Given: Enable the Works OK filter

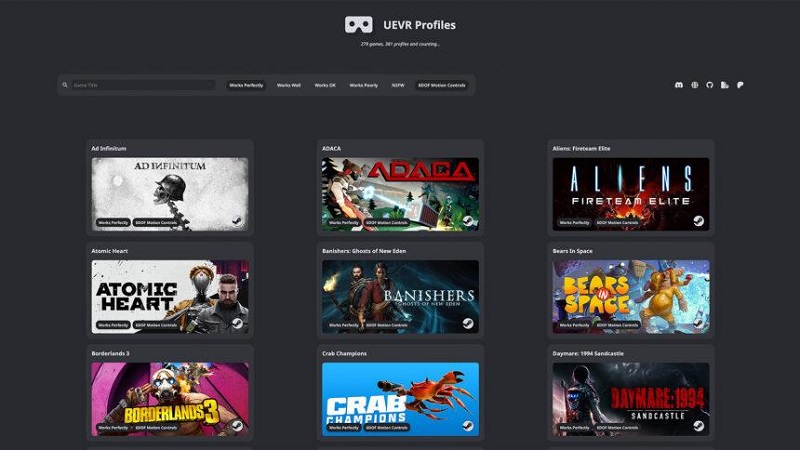Looking at the screenshot, I should (325, 85).
